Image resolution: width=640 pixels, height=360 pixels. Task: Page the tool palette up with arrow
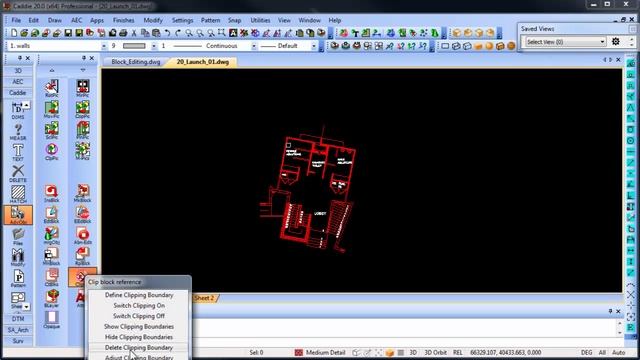click(52, 70)
